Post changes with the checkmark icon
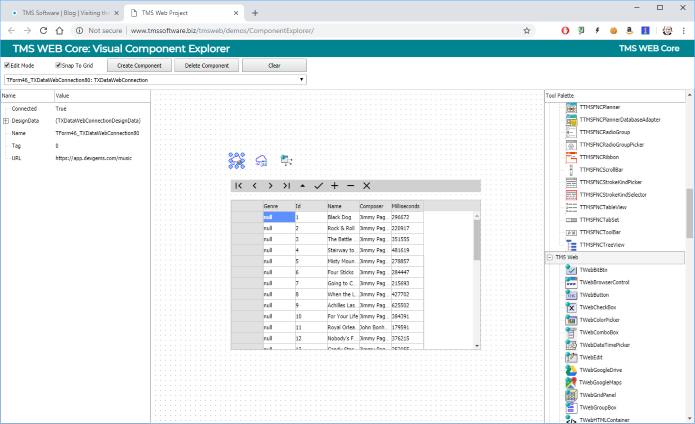 tap(319, 186)
